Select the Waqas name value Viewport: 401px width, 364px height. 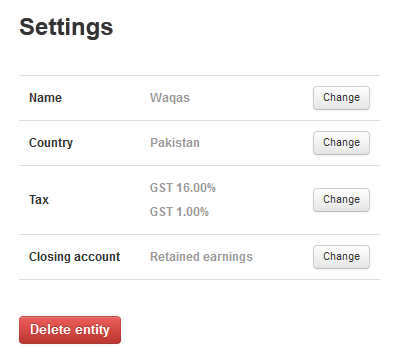[x=170, y=98]
